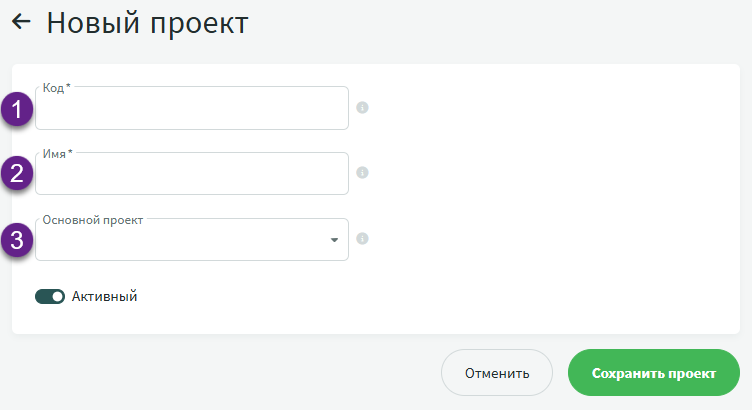Expand the Основной проект dropdown arrow
Image resolution: width=752 pixels, height=410 pixels.
333,240
